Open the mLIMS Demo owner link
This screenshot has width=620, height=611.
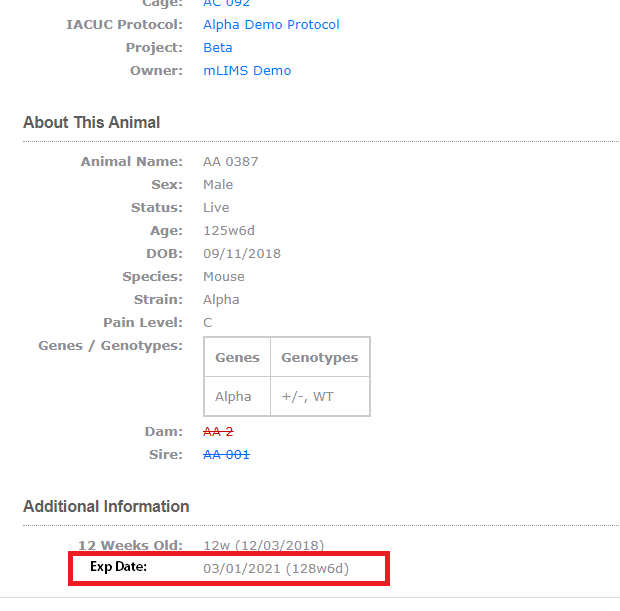pos(247,70)
